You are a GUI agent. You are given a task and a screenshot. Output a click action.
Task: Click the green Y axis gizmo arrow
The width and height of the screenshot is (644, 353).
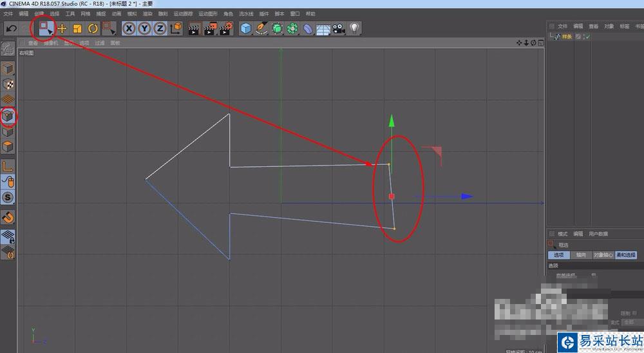392,121
